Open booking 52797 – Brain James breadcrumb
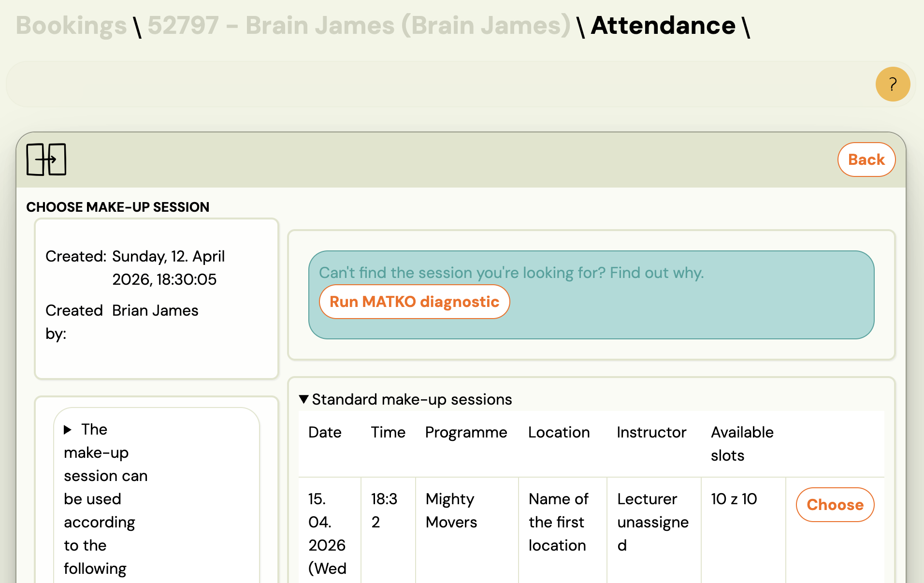This screenshot has height=583, width=924. [359, 26]
